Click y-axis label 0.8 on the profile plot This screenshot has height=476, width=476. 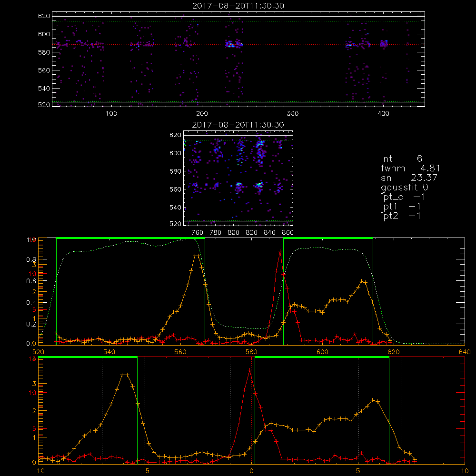31,259
